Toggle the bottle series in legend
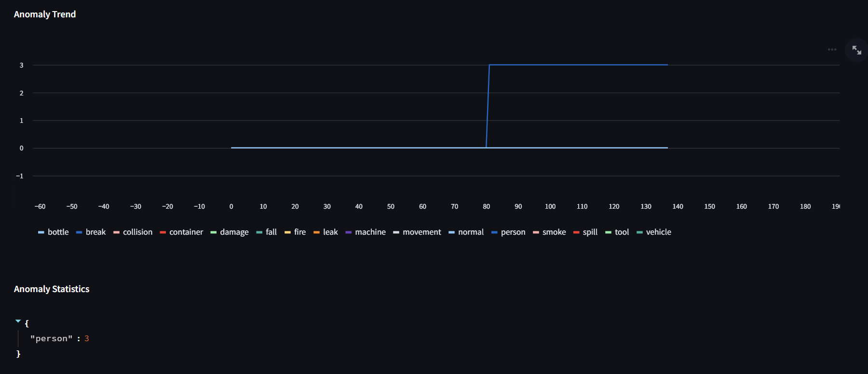The width and height of the screenshot is (868, 374). click(x=54, y=232)
